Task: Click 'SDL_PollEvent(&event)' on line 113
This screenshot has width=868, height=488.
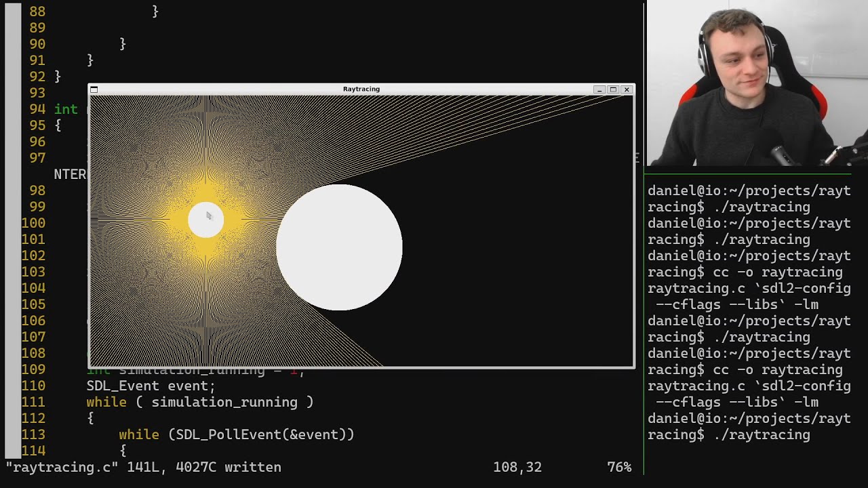Action: click(261, 434)
